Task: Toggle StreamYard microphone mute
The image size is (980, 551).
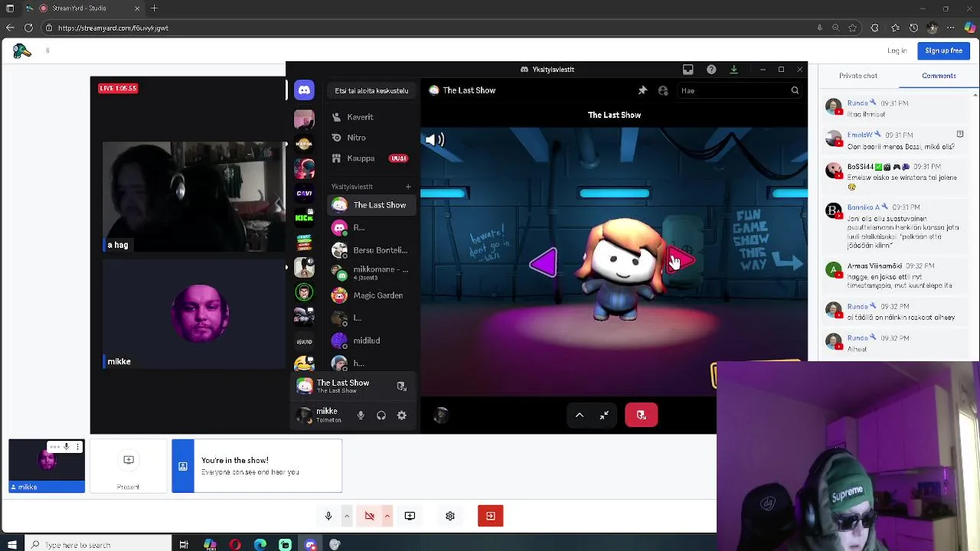Action: pos(328,516)
